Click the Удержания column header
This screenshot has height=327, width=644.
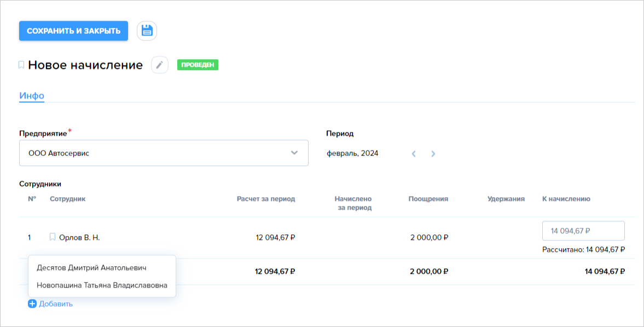point(506,199)
